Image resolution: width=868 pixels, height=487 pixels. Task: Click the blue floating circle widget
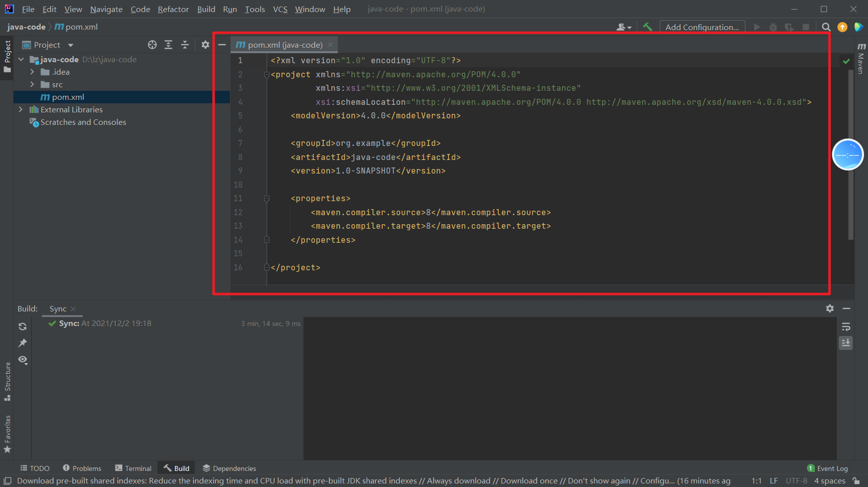[x=848, y=154]
